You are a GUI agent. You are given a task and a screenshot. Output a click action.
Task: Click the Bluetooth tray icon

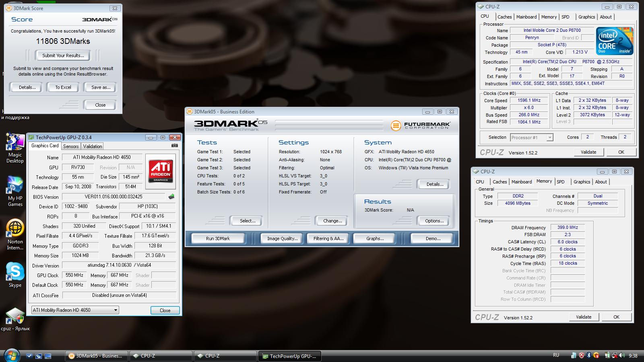589,355
